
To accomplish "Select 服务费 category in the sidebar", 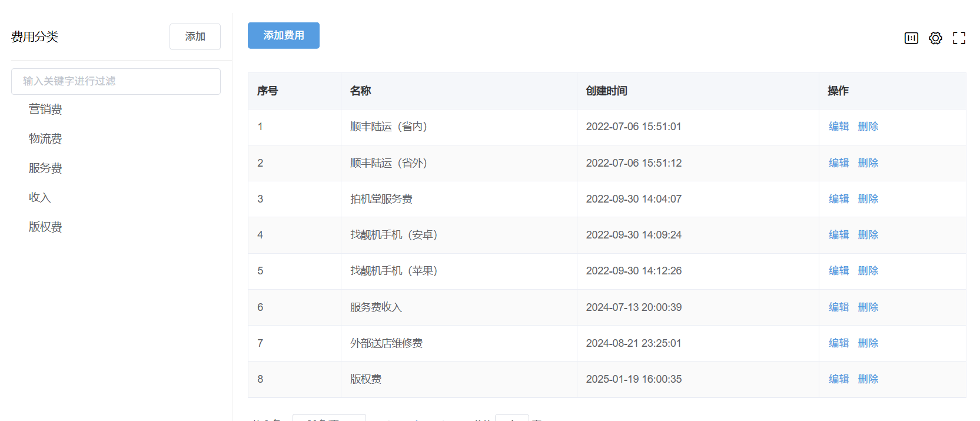I will 45,168.
